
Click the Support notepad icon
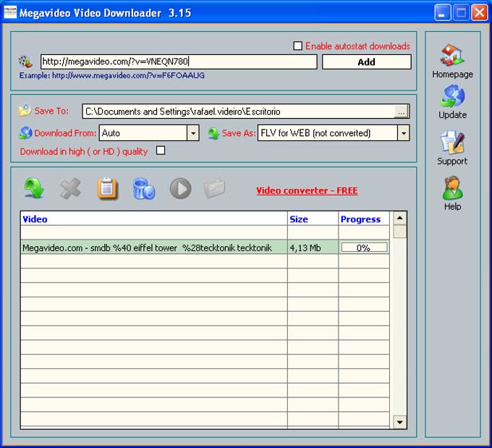(x=452, y=142)
